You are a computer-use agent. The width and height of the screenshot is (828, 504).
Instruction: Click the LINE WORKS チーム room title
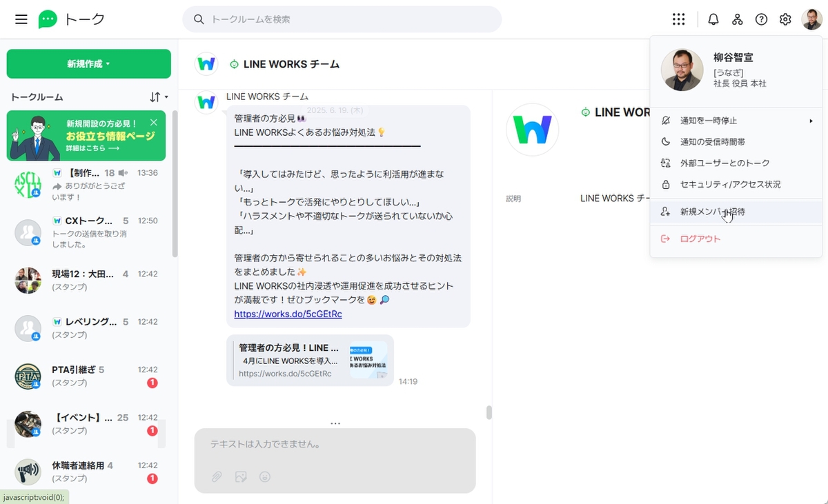pos(291,64)
